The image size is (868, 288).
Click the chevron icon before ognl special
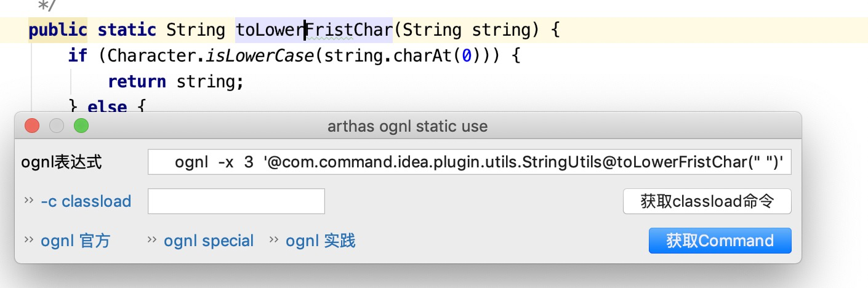coord(151,240)
